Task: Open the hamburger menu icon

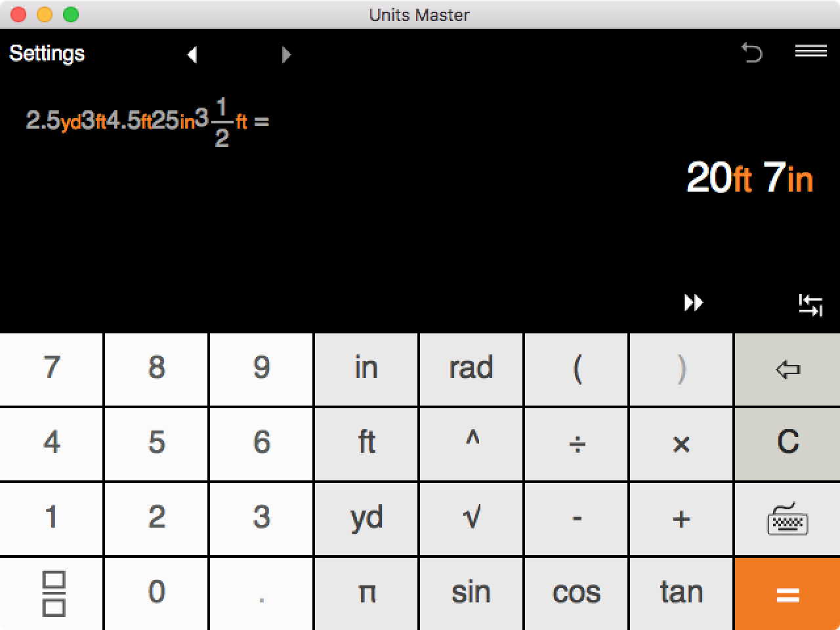Action: (811, 51)
